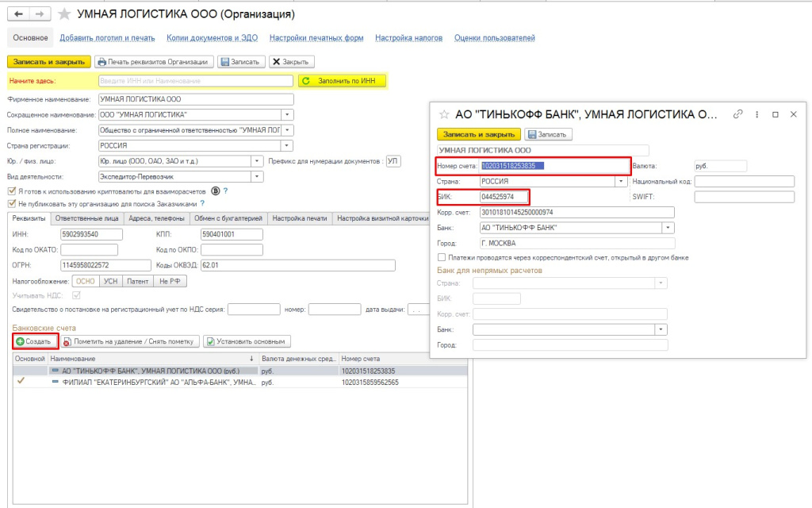Screen dimensions: 812x508
Task: Open Настройка визитной карточки tab
Action: [383, 218]
